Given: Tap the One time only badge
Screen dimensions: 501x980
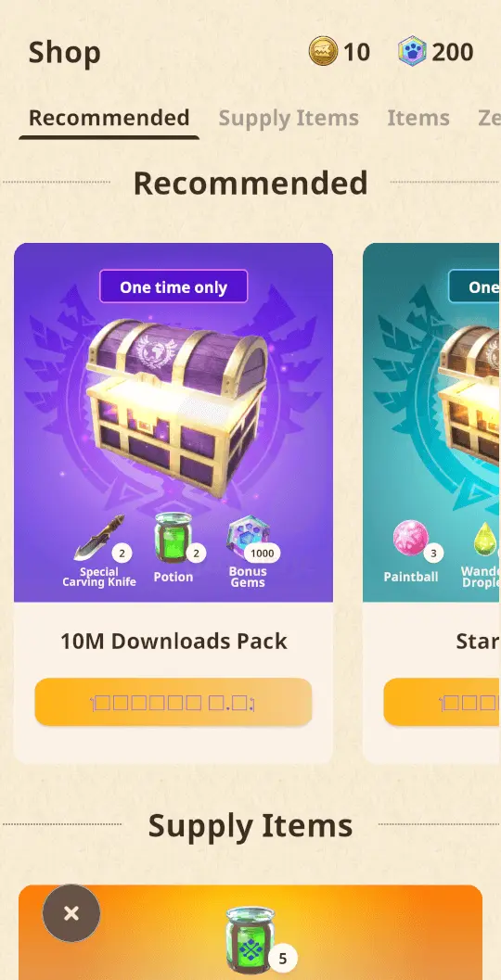Looking at the screenshot, I should (x=173, y=286).
